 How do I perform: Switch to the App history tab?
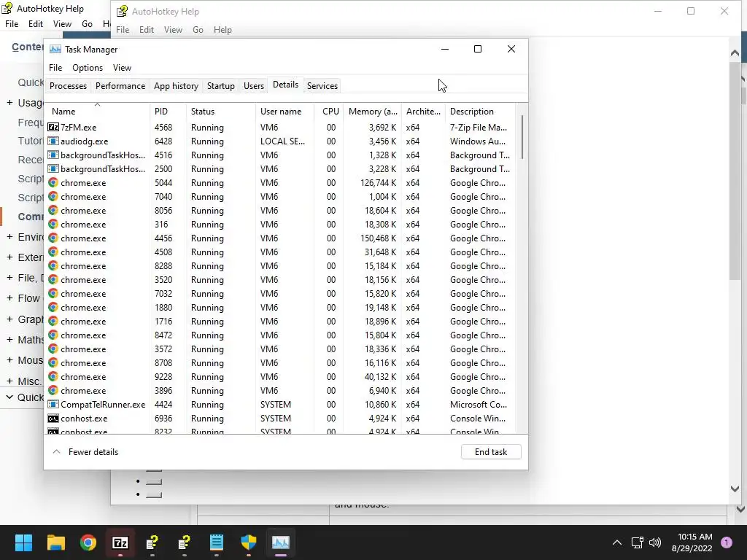176,86
